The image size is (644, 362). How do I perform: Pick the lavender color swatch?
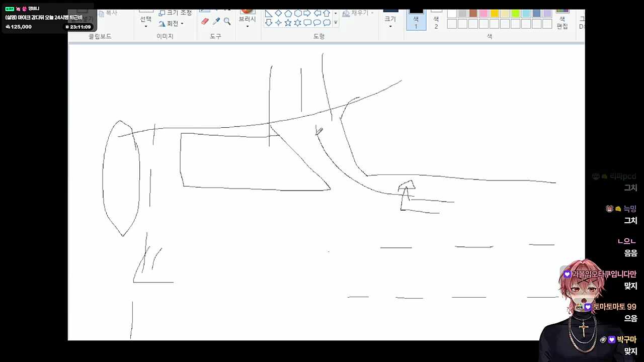tap(547, 14)
